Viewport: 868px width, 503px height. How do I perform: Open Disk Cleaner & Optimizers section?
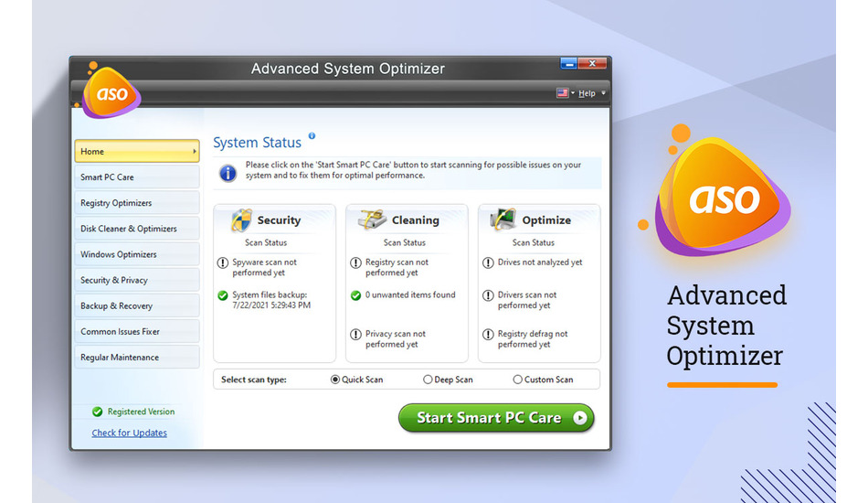pos(137,229)
